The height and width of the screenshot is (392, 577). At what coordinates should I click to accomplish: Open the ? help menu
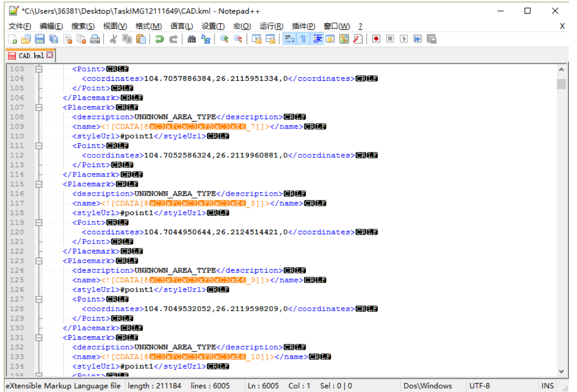[x=360, y=26]
